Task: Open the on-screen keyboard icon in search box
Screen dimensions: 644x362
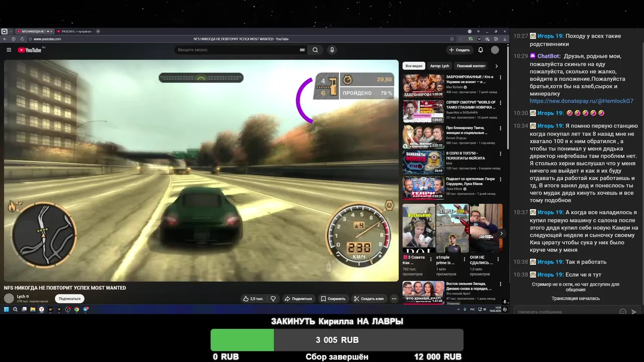Action: (x=302, y=50)
